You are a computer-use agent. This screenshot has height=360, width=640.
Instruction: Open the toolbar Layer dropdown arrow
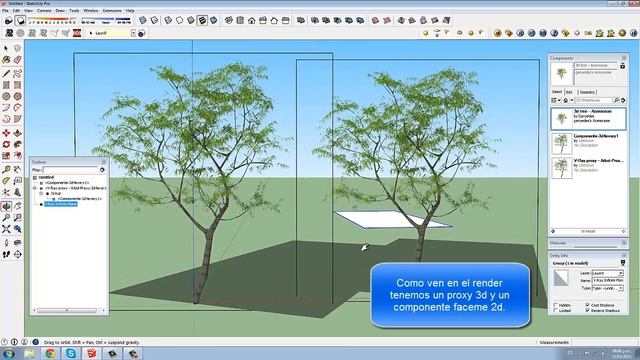click(x=133, y=33)
